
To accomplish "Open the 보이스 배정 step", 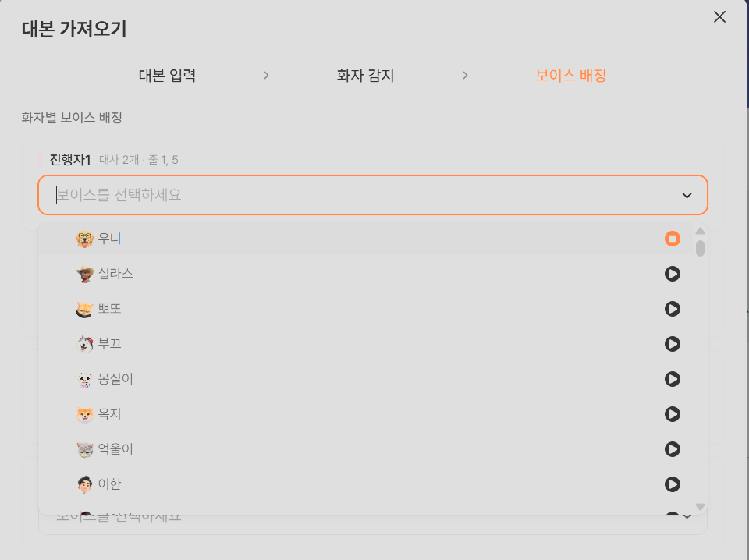I will [570, 76].
